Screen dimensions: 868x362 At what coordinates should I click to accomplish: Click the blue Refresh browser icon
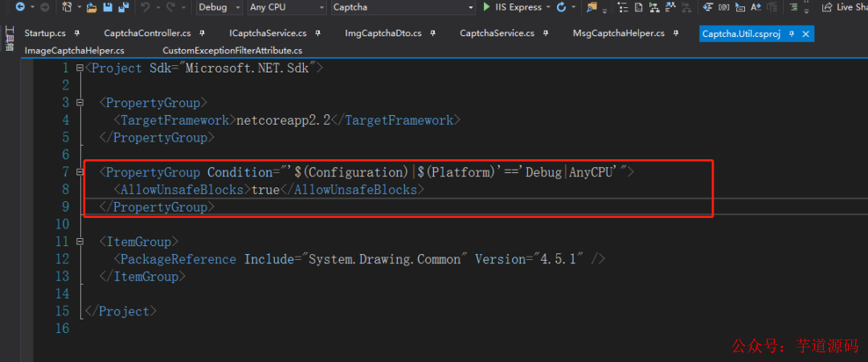561,7
